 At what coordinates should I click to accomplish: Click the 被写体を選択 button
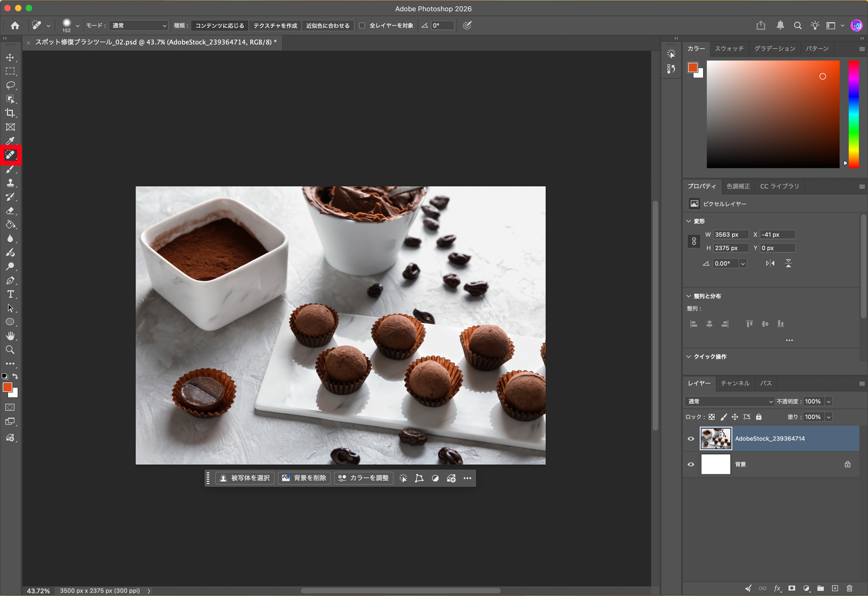245,478
